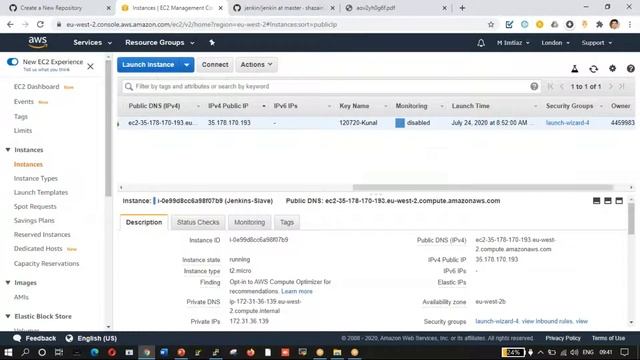This screenshot has width=640, height=360.
Task: Open the AWS home logo
Action: point(38,42)
